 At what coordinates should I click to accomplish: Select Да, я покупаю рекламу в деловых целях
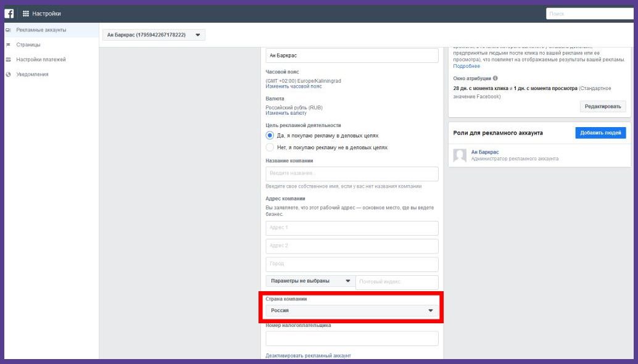point(270,136)
